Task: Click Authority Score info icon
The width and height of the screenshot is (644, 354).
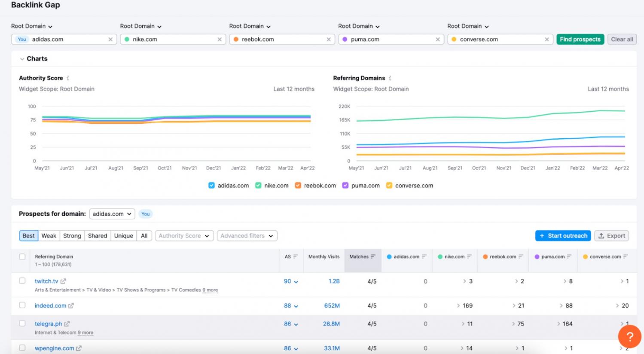Action: tap(68, 78)
